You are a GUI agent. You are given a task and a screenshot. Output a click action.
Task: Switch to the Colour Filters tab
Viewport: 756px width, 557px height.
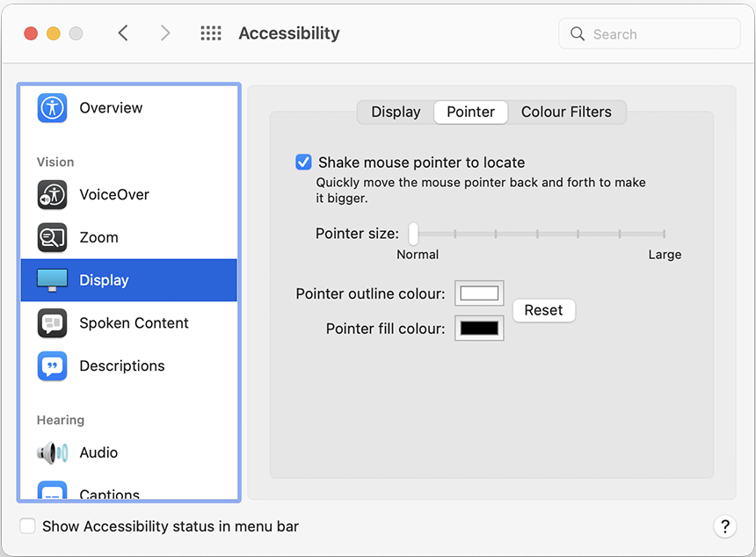567,112
